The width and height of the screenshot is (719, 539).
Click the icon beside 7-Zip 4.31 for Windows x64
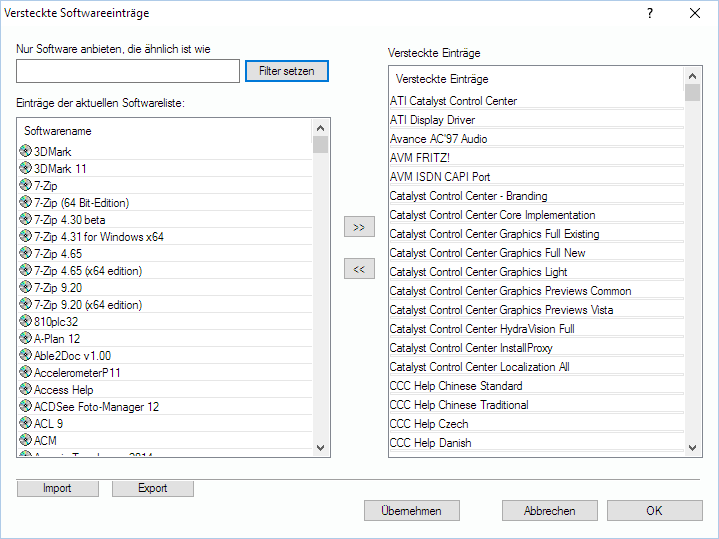pos(26,236)
